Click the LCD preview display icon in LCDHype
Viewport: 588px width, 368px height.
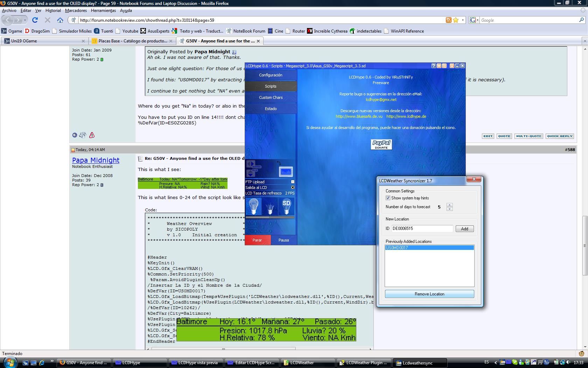pos(286,172)
